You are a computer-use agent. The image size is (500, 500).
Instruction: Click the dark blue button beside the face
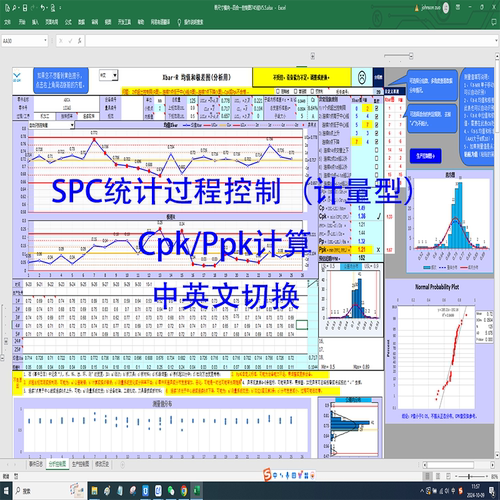[378, 77]
